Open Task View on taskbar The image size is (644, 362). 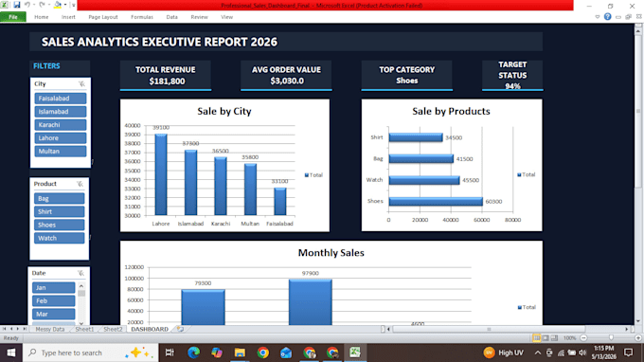point(170,353)
